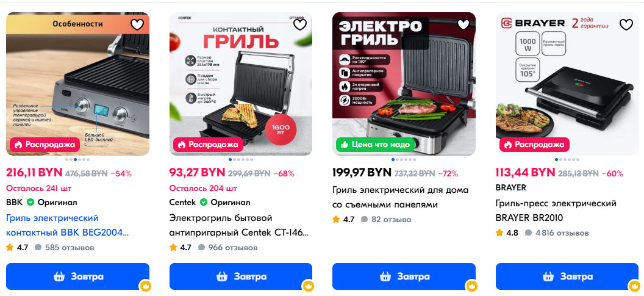Select next image dot in BBK photo carousel

click(80, 159)
